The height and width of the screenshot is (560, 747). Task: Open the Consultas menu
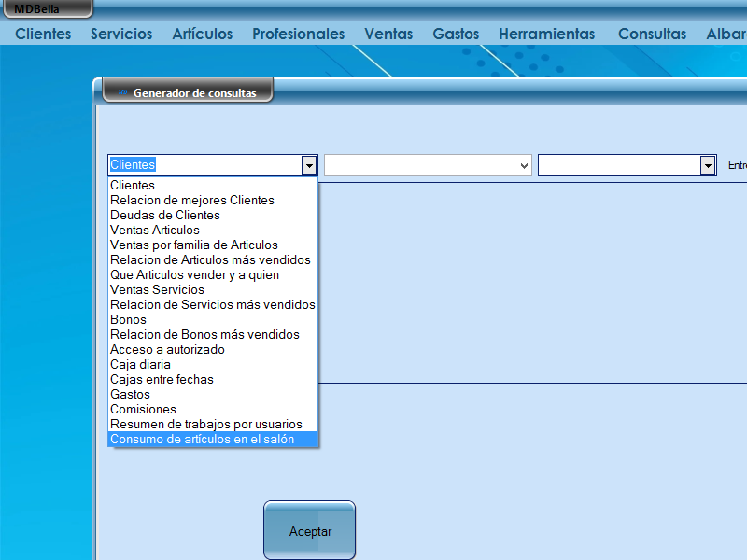click(652, 34)
